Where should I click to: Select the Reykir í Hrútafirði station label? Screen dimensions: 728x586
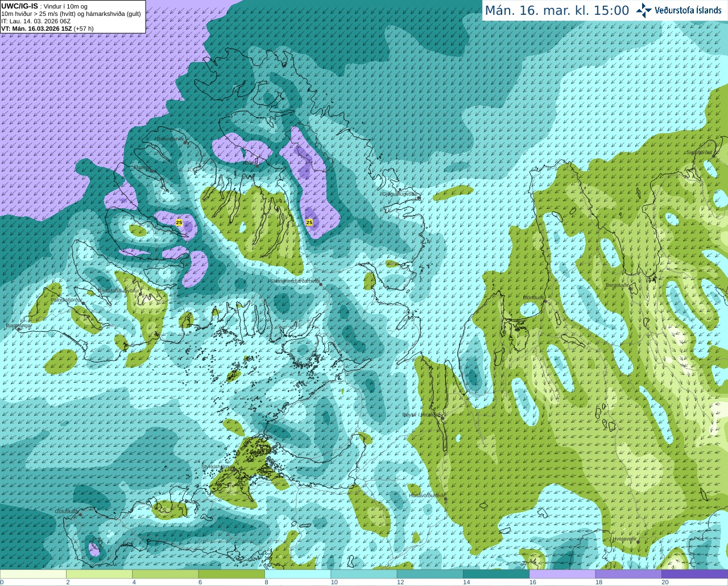click(421, 415)
